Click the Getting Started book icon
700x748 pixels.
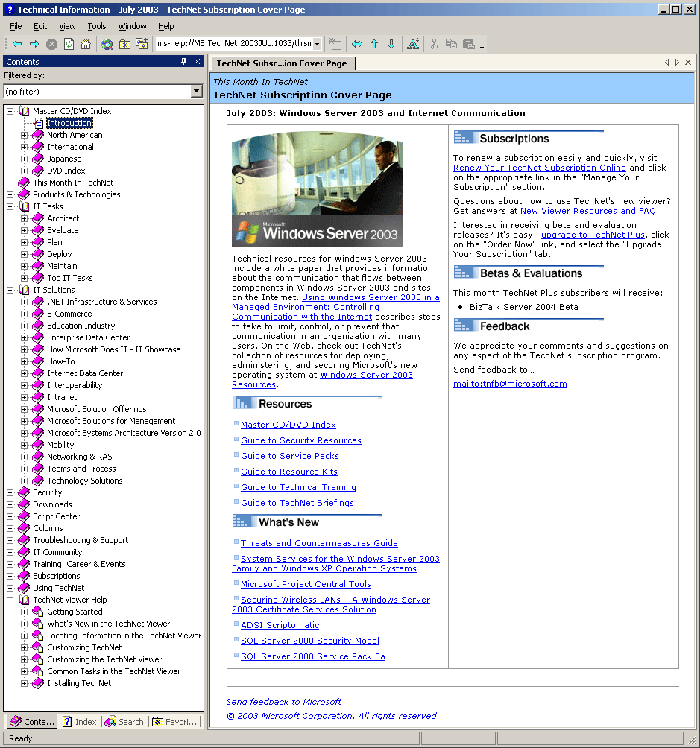click(38, 612)
